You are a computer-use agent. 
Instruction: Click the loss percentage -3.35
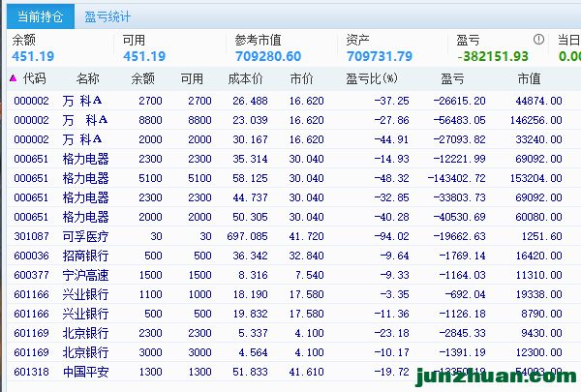[395, 294]
